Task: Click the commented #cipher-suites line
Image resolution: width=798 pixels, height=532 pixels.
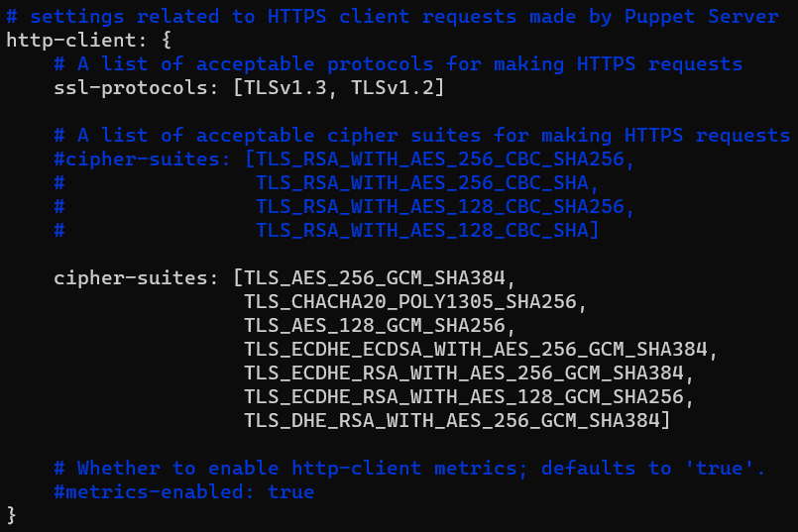Action: point(344,160)
